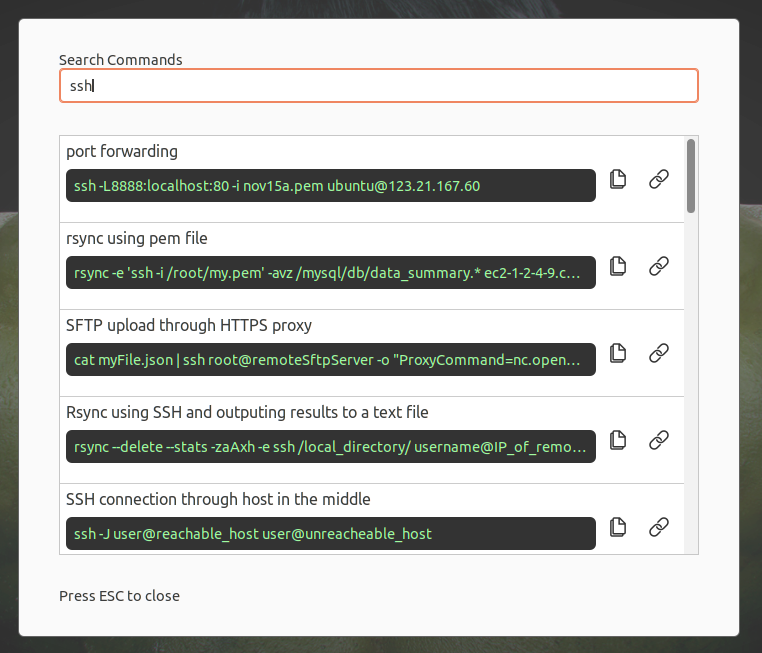Viewport: 762px width, 653px height.
Task: Open link for port forwarding command
Action: tap(658, 180)
